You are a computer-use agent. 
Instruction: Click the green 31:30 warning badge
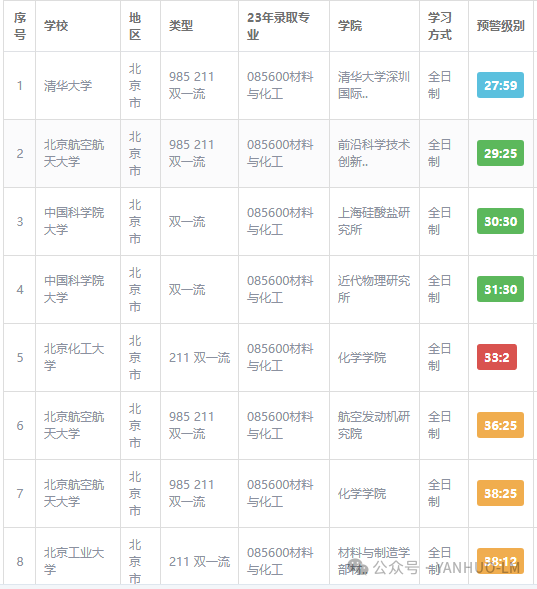click(500, 289)
